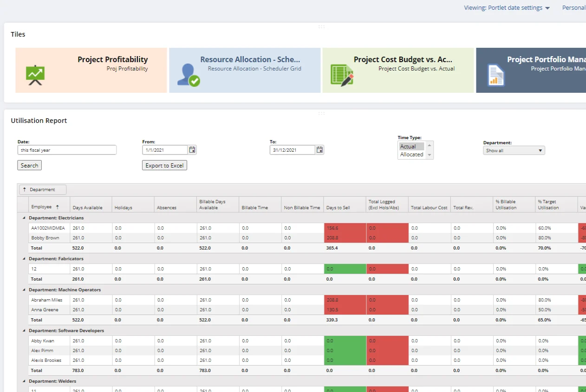The image size is (586, 392).
Task: Collapse the Department: Software Developers group
Action: 24,330
